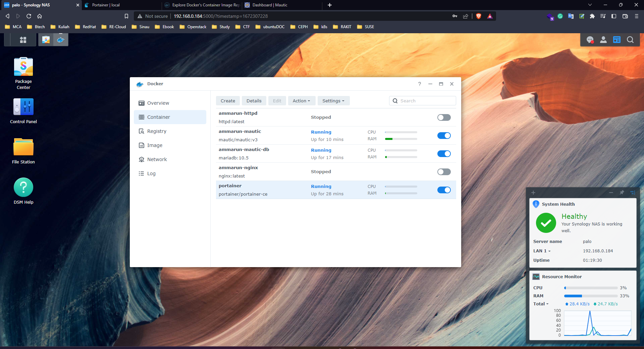Toggle ammarun-mautic-db container off
This screenshot has height=349, width=644.
444,154
